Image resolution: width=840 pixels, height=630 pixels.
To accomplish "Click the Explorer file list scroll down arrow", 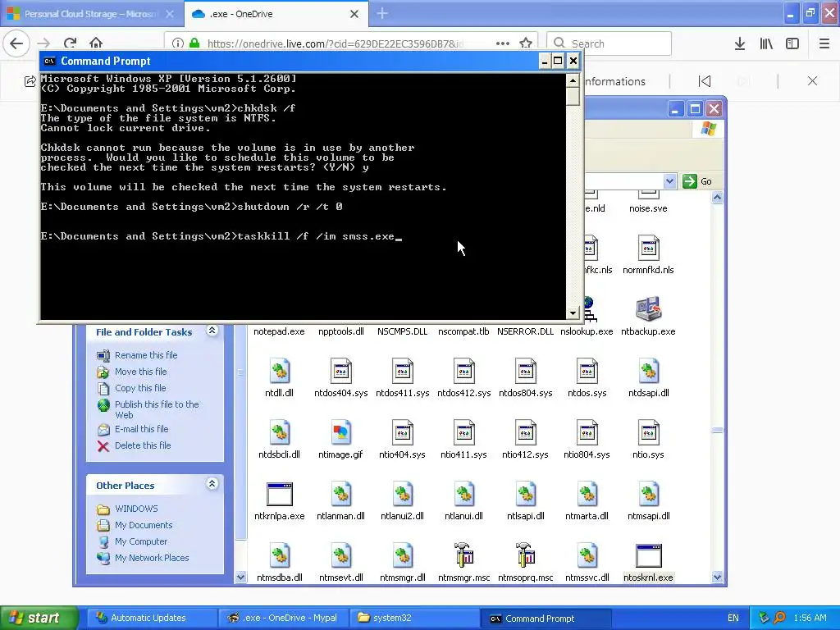I will coord(717,577).
